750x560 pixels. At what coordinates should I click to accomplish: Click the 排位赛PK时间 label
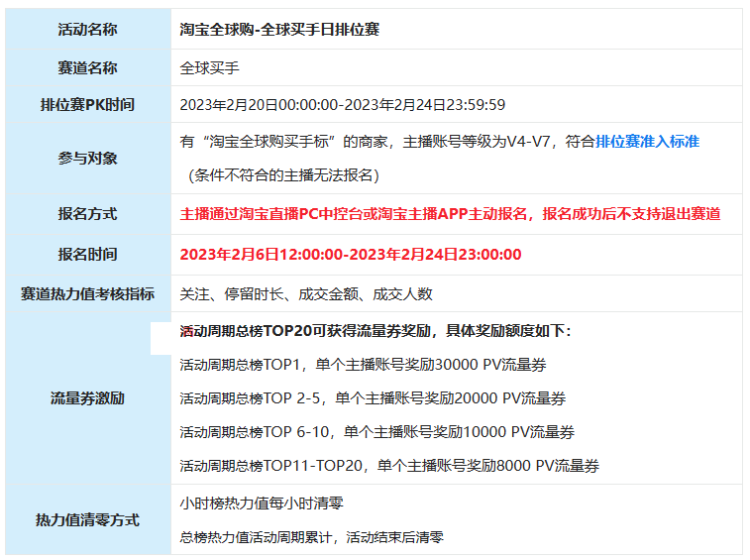(x=87, y=104)
